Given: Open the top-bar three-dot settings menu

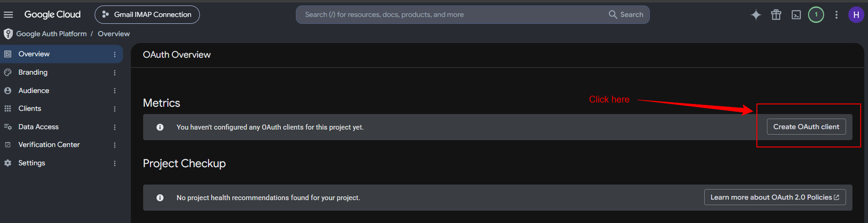Looking at the screenshot, I should click(x=836, y=15).
